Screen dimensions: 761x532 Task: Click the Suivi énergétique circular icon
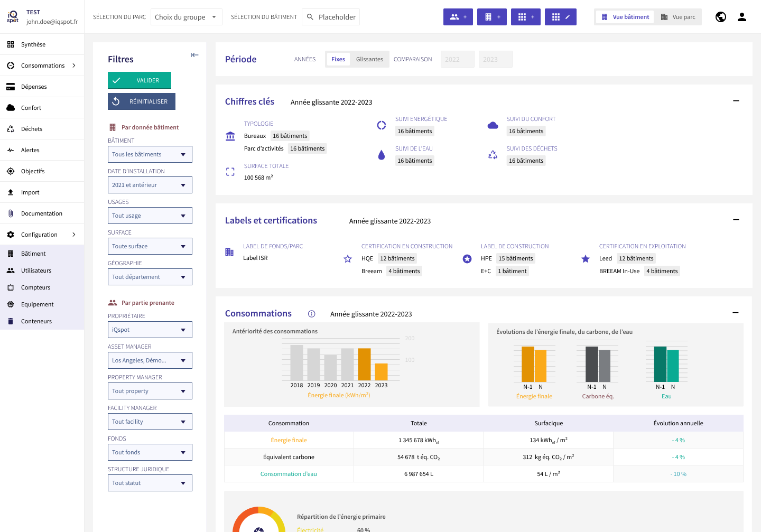coord(382,125)
